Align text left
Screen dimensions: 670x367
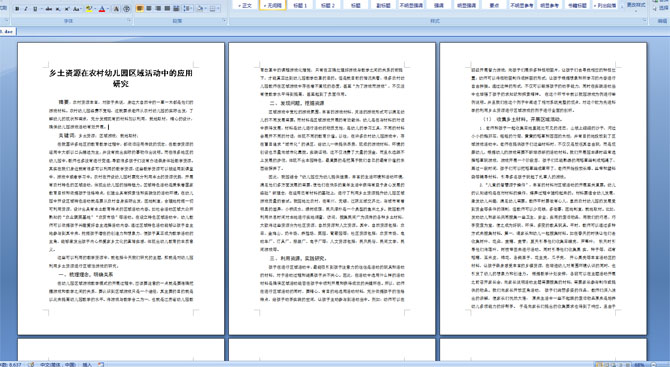pos(140,9)
